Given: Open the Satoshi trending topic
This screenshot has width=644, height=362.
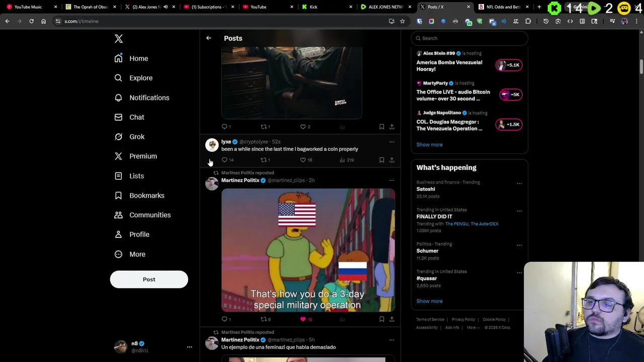Looking at the screenshot, I should pos(426,189).
